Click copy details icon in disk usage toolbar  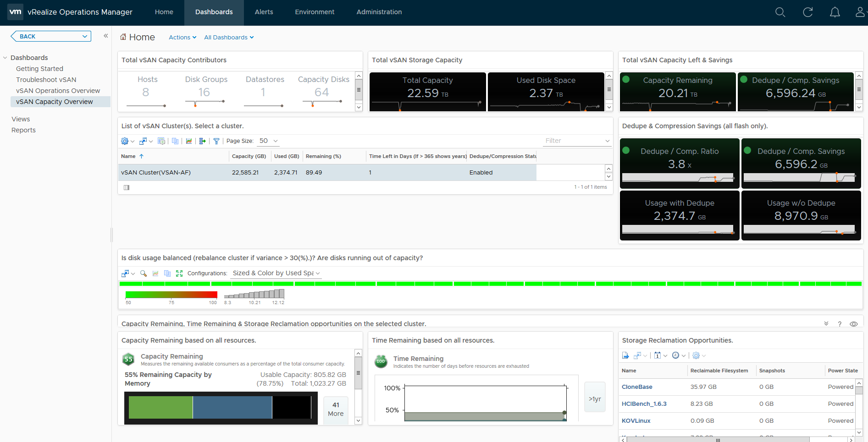coord(167,273)
